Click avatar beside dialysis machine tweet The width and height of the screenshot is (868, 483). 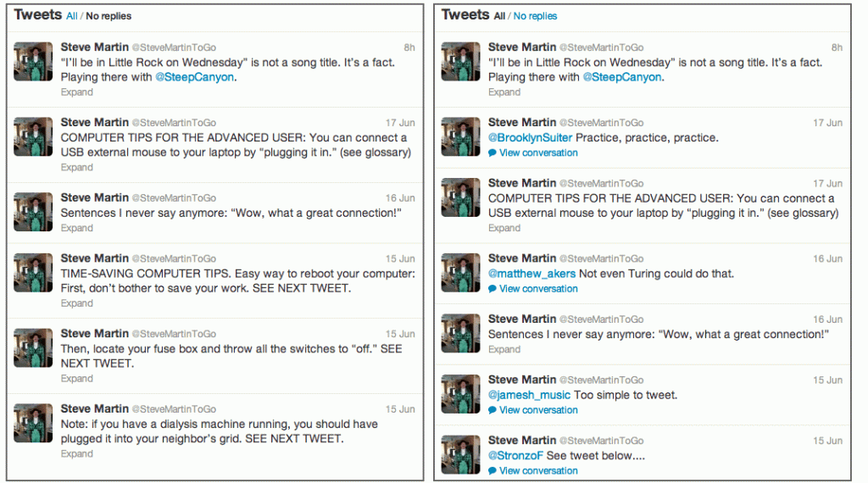tap(33, 423)
